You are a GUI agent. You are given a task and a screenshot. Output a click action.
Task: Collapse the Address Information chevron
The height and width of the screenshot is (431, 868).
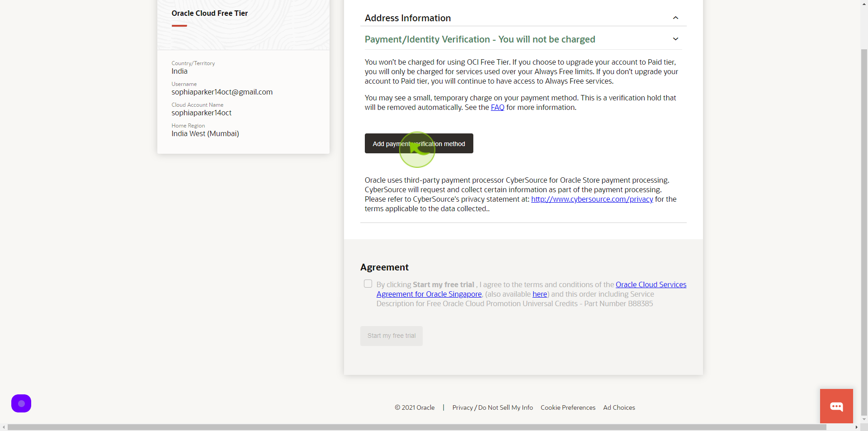click(675, 18)
